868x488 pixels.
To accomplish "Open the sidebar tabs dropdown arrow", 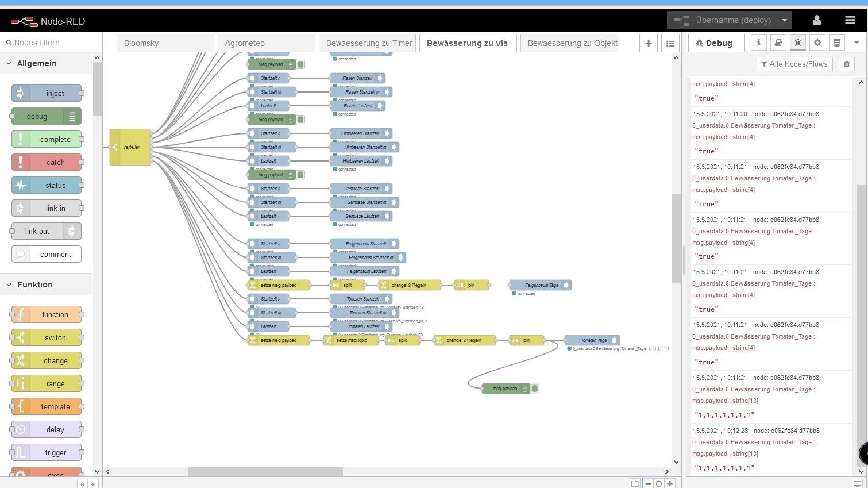I will click(856, 43).
